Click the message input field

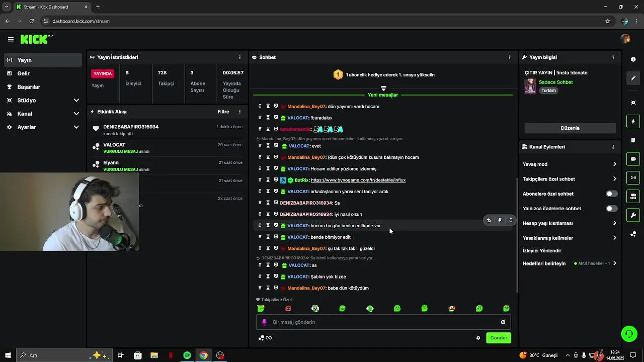(x=383, y=322)
